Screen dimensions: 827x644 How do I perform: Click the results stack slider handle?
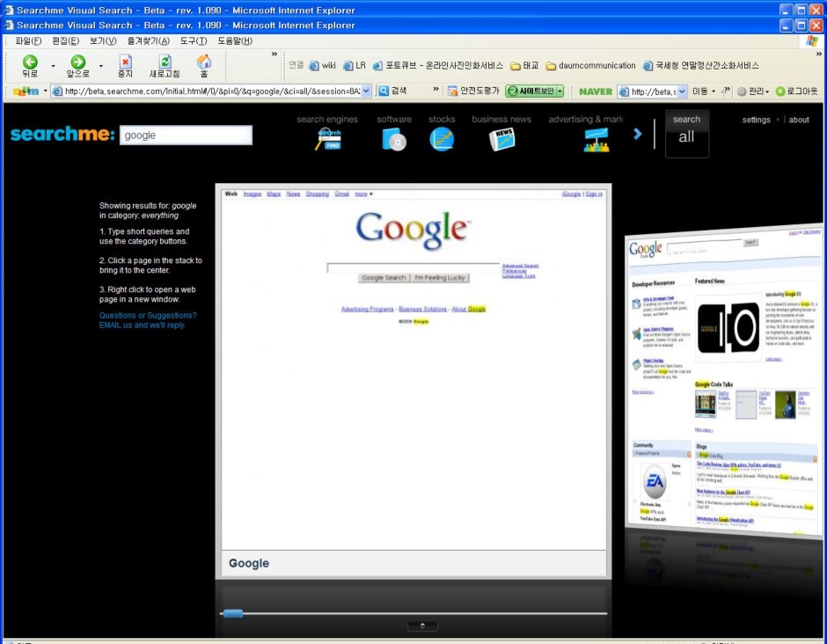click(232, 613)
